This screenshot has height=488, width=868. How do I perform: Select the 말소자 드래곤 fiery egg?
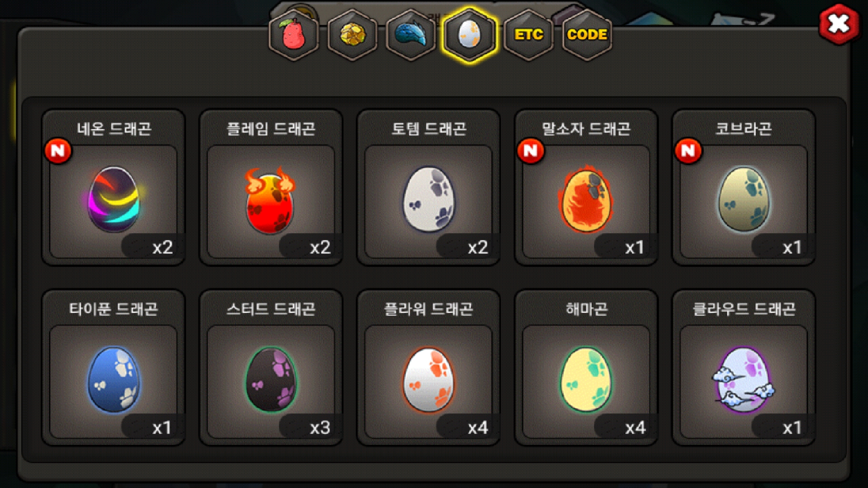(x=586, y=199)
